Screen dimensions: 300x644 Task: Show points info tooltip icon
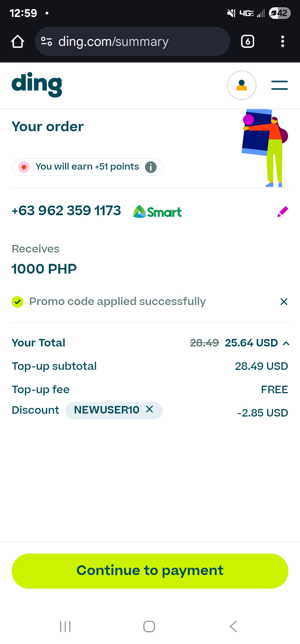151,167
